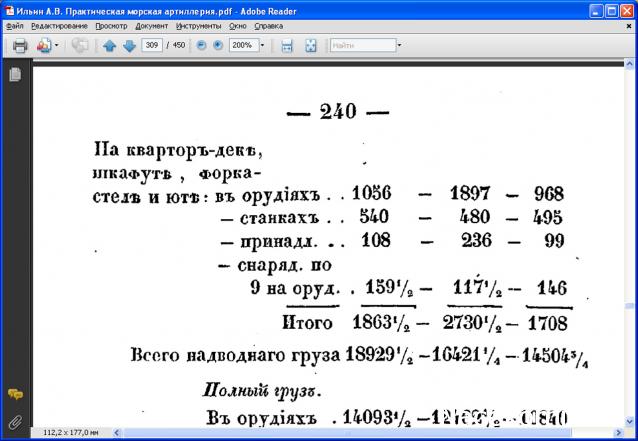This screenshot has height=441, width=638.
Task: Open the dropdown arrow beside the Create PDF icon
Action: [57, 45]
